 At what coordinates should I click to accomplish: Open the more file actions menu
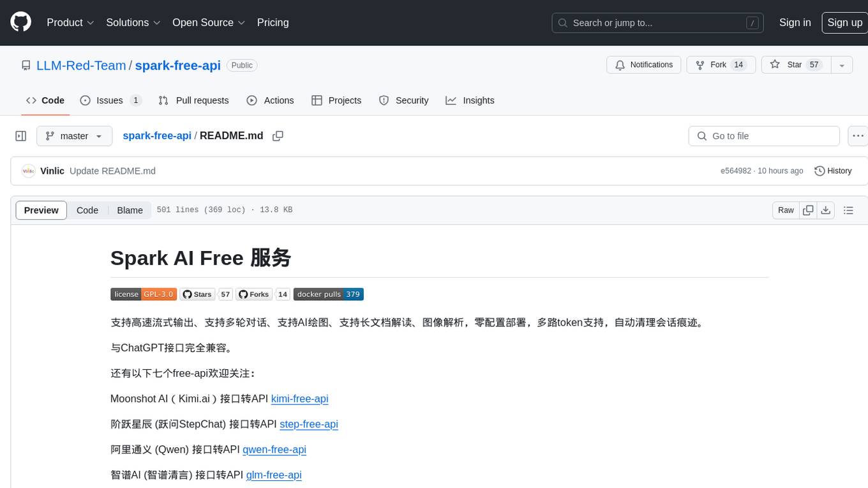pyautogui.click(x=858, y=136)
